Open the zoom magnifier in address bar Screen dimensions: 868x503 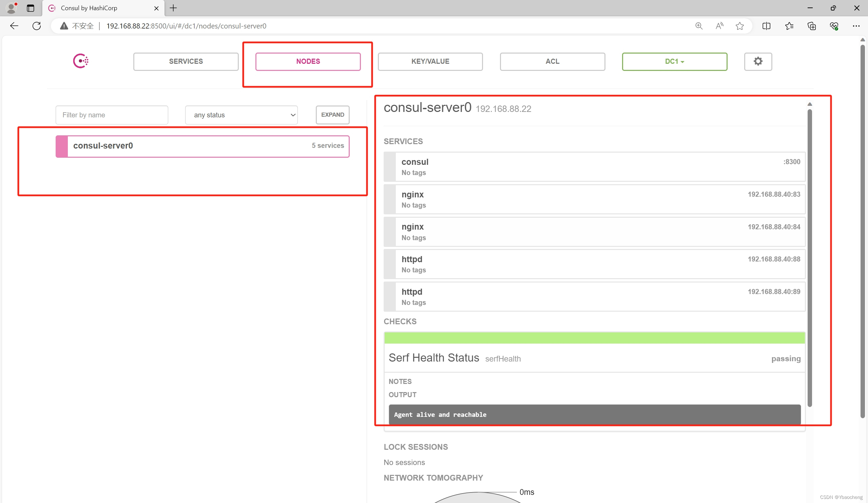tap(699, 26)
